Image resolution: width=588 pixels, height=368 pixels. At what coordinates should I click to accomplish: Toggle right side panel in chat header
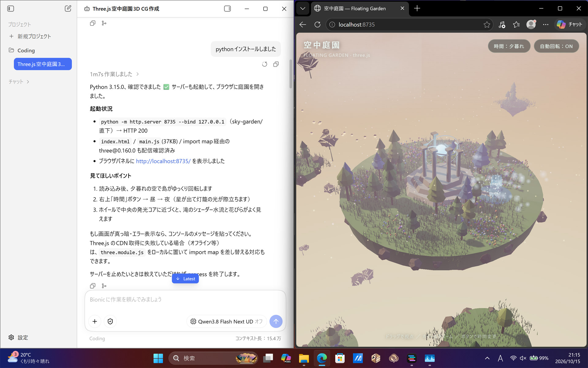[227, 9]
